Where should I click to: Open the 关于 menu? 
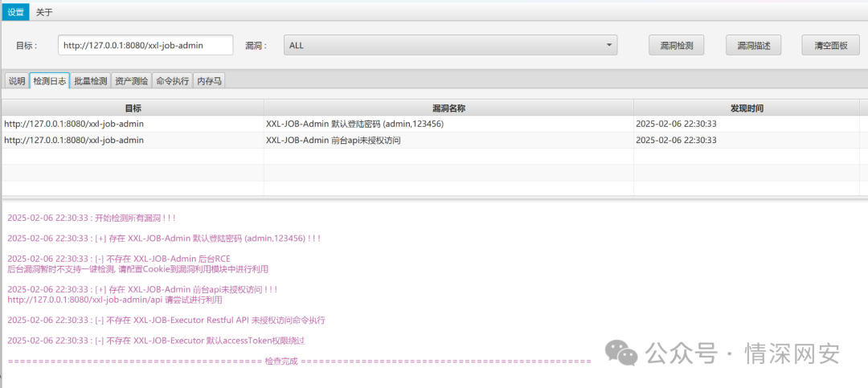pos(44,11)
